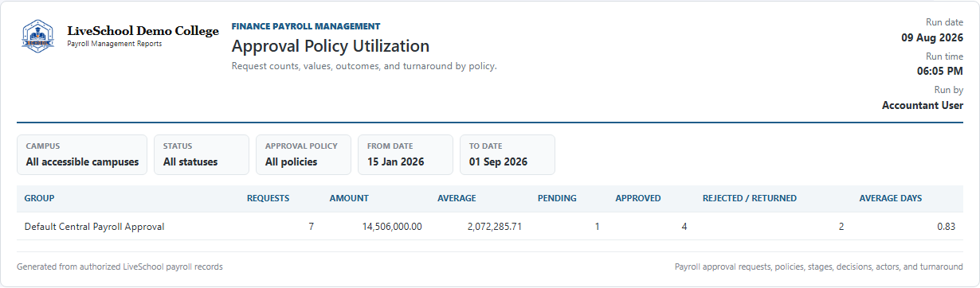Click the request counts description line
The height and width of the screenshot is (288, 980).
tap(364, 66)
